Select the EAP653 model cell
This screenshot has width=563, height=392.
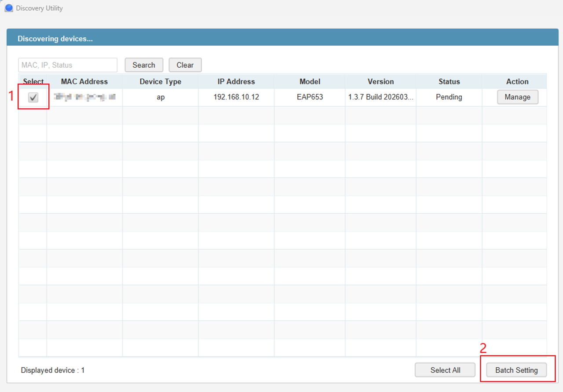(x=310, y=97)
